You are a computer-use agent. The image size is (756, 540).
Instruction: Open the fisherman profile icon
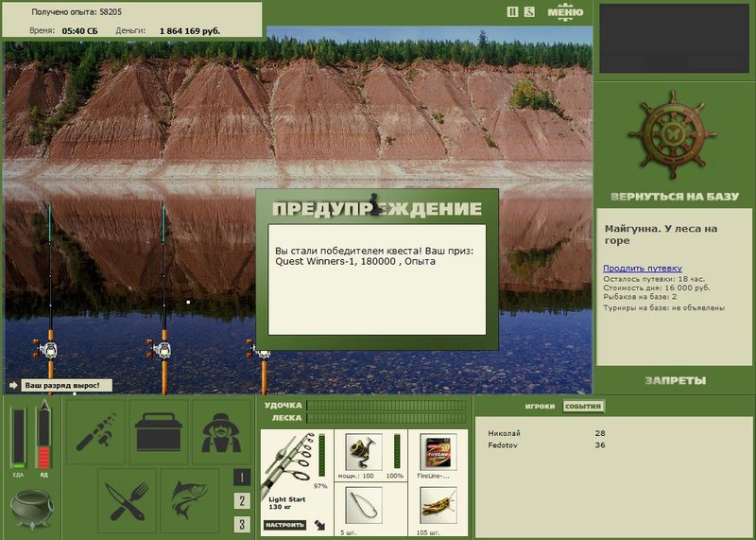[221, 431]
